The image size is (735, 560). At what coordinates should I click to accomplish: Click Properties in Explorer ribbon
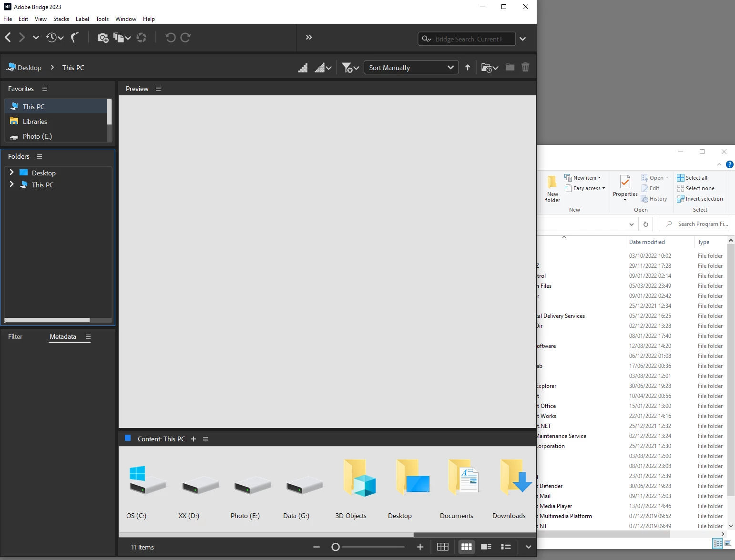pyautogui.click(x=625, y=188)
